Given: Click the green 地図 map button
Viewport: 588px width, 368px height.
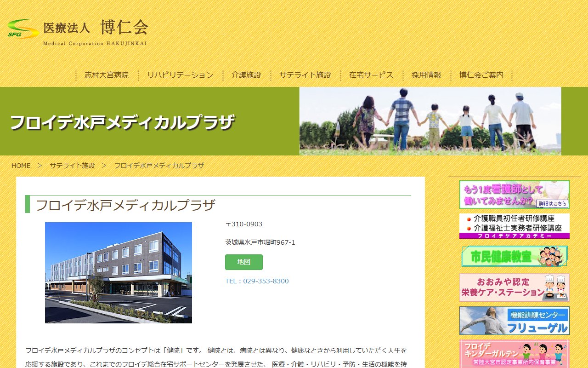Looking at the screenshot, I should [244, 262].
